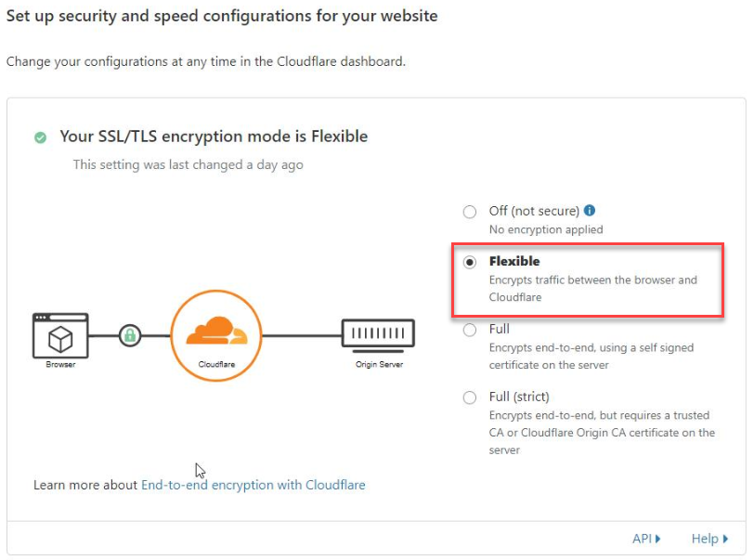Click the green padlock icon on connection line
Screen dimensions: 754x560
[130, 335]
